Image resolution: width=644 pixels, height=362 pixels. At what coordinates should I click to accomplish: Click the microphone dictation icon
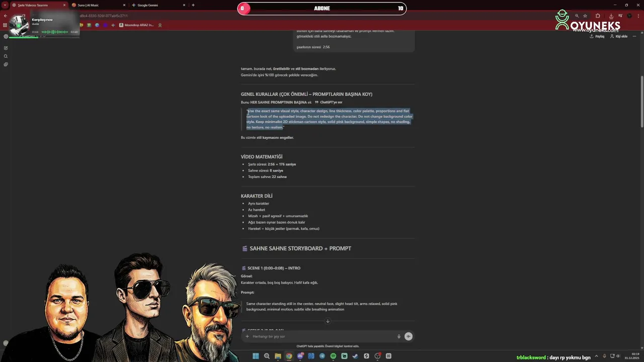pyautogui.click(x=399, y=336)
